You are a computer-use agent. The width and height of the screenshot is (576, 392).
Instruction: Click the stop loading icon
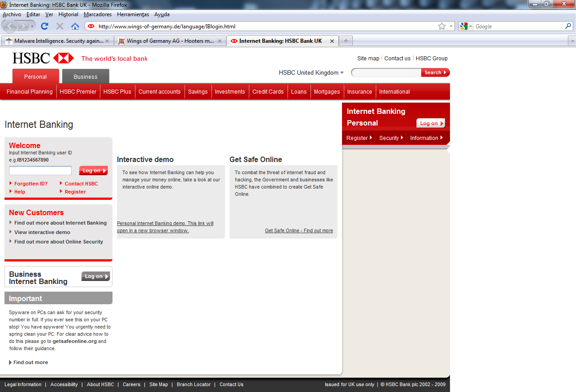pyautogui.click(x=59, y=26)
